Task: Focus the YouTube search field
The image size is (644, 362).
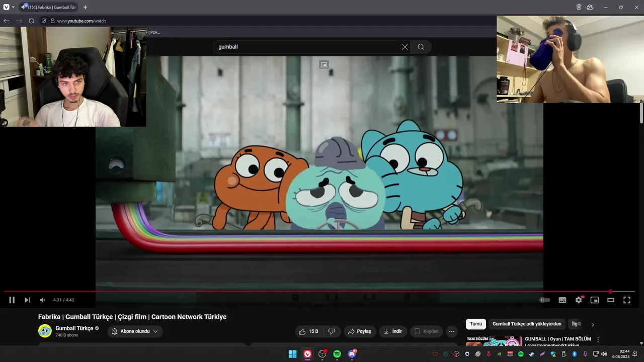Action: pyautogui.click(x=307, y=47)
